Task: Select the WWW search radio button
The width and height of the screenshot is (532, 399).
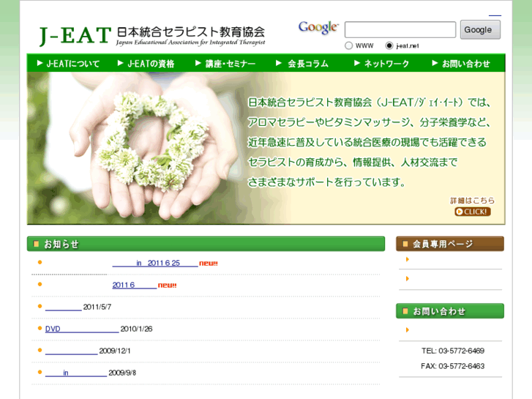Action: pyautogui.click(x=349, y=45)
